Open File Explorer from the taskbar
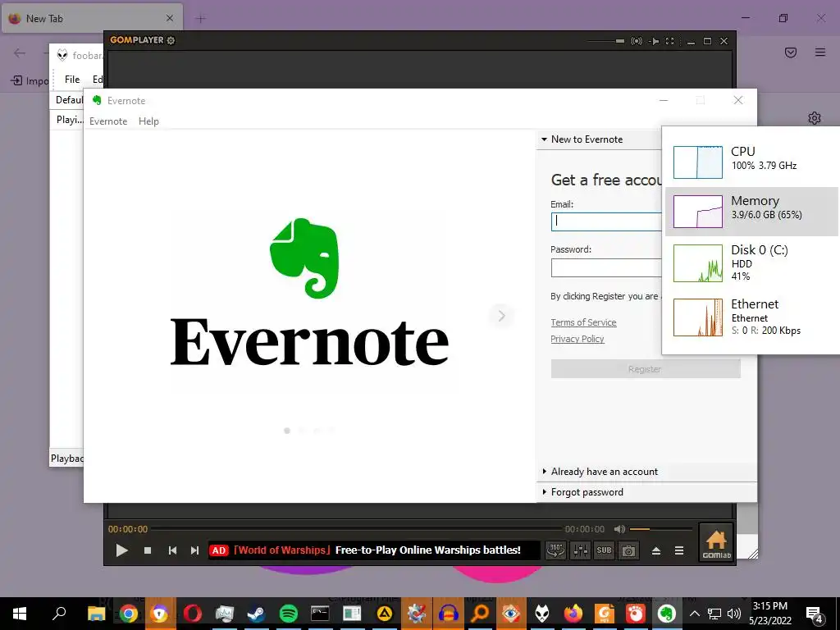 point(97,614)
